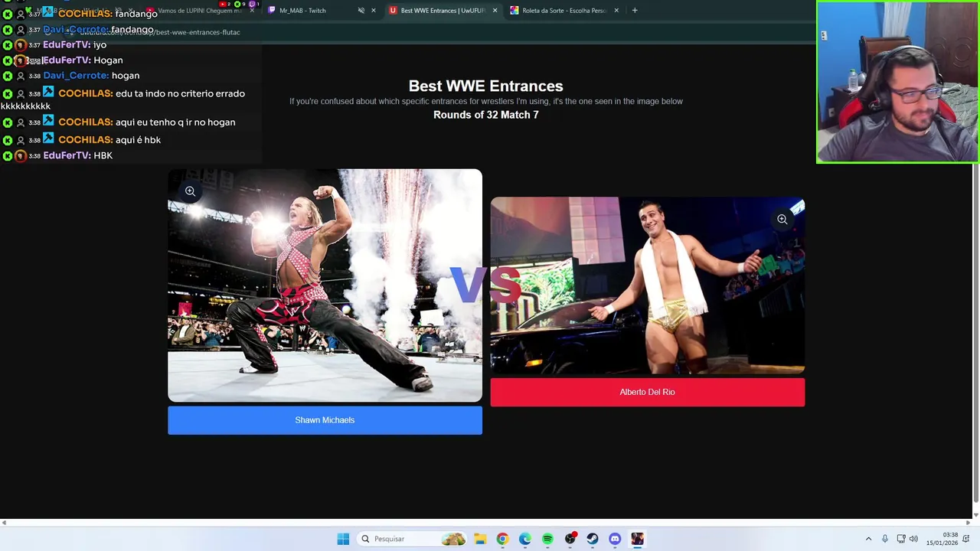Close the Best WWE Entrances tab
This screenshot has height=551, width=980.
(495, 11)
